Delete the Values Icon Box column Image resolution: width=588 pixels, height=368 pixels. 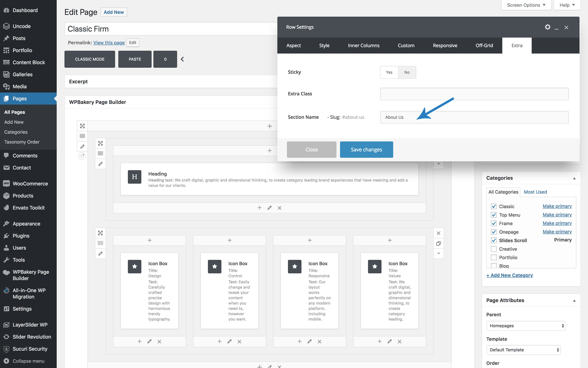pos(399,341)
